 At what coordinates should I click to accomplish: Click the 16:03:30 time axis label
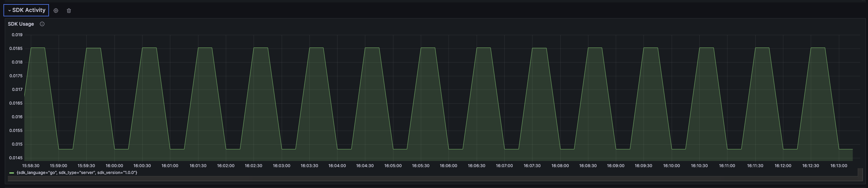tap(309, 166)
